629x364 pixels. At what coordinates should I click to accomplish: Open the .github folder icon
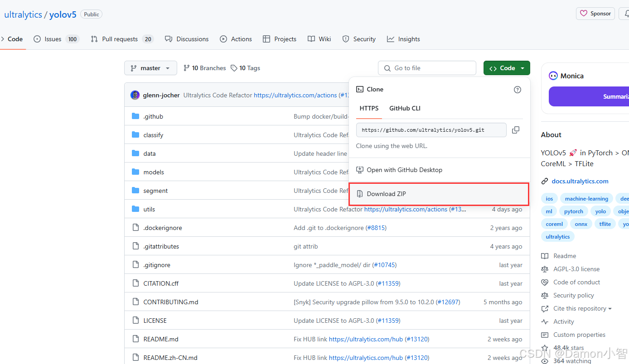135,116
